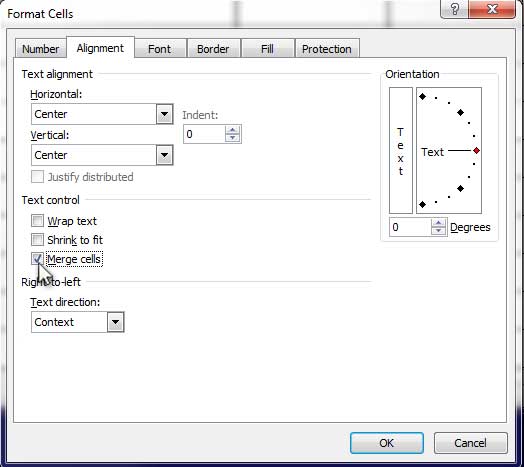Click the lower -45 degree orientation diamond
This screenshot has height=467, width=524.
461,189
